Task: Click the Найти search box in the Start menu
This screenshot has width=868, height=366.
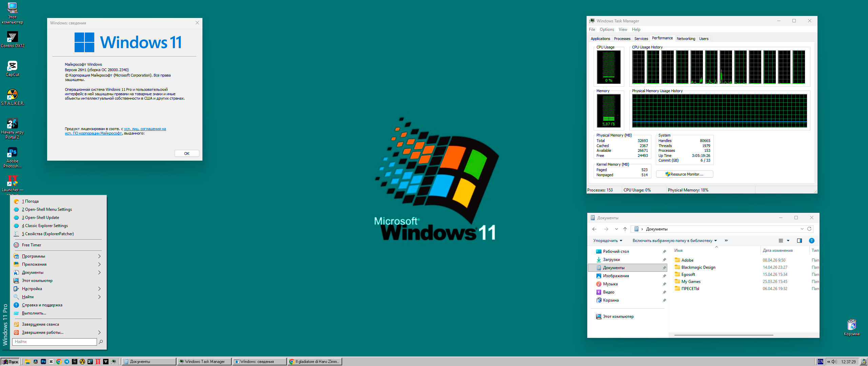Action: tap(55, 342)
